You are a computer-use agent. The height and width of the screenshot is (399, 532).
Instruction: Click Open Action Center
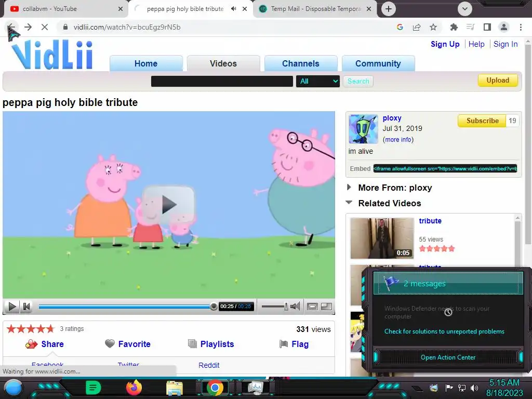tap(448, 357)
